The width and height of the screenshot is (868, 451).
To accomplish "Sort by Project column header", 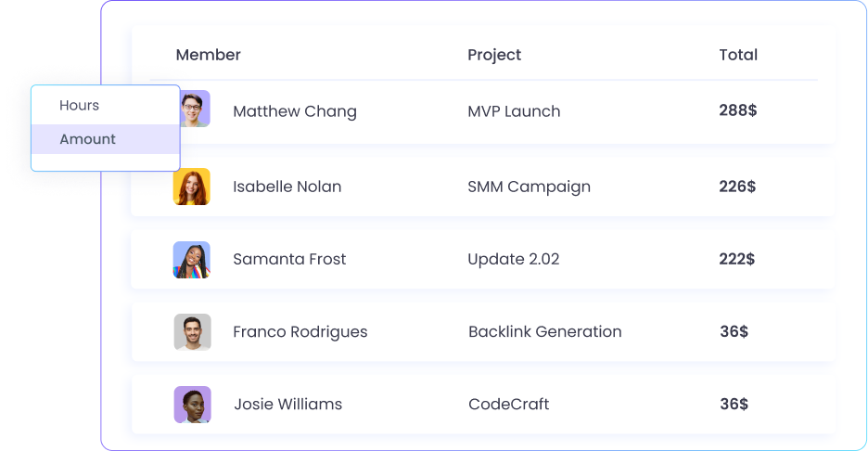I will pos(494,55).
